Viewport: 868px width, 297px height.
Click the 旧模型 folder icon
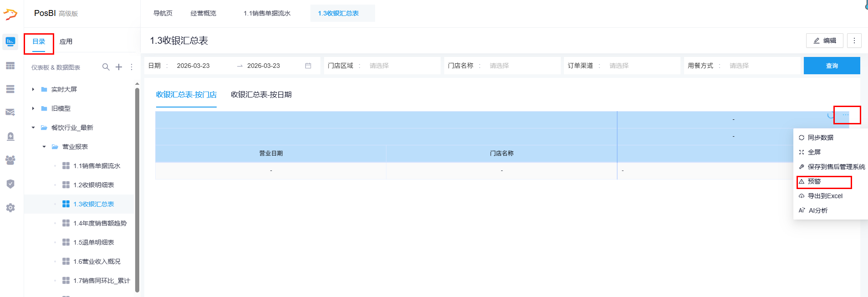[44, 108]
